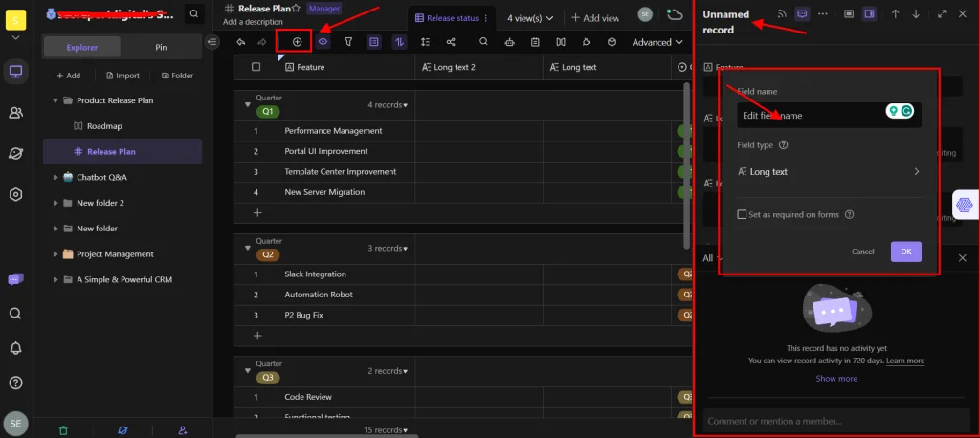The image size is (980, 438).
Task: Open the filter funnel tool
Action: [x=348, y=42]
